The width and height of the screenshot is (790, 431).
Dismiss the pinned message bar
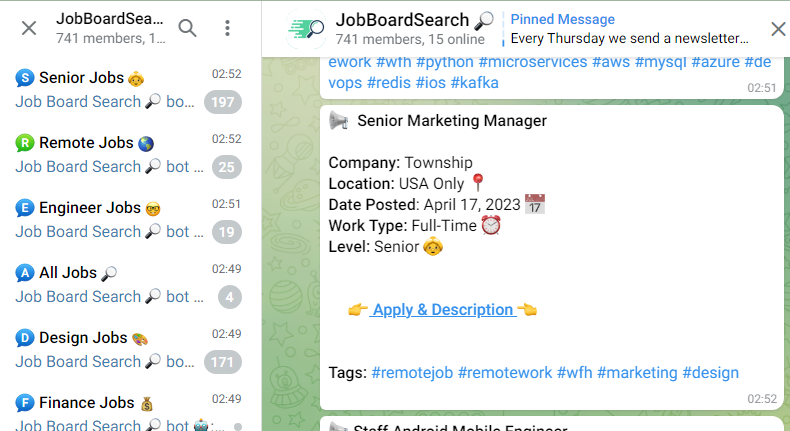778,29
